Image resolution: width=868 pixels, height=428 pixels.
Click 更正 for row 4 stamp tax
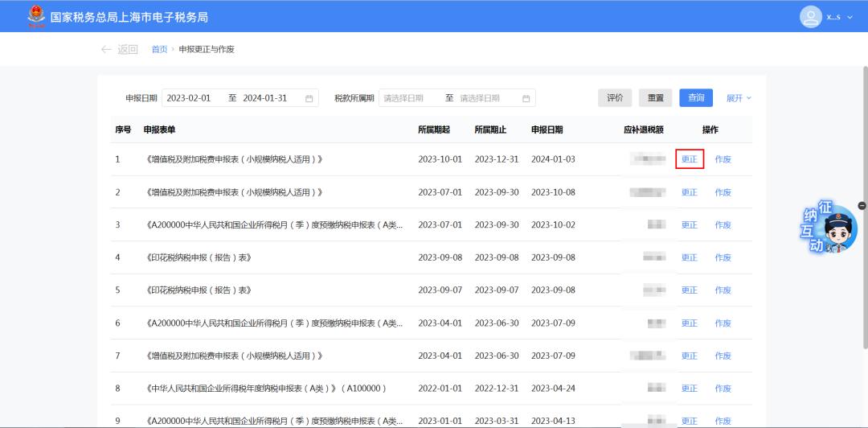690,257
